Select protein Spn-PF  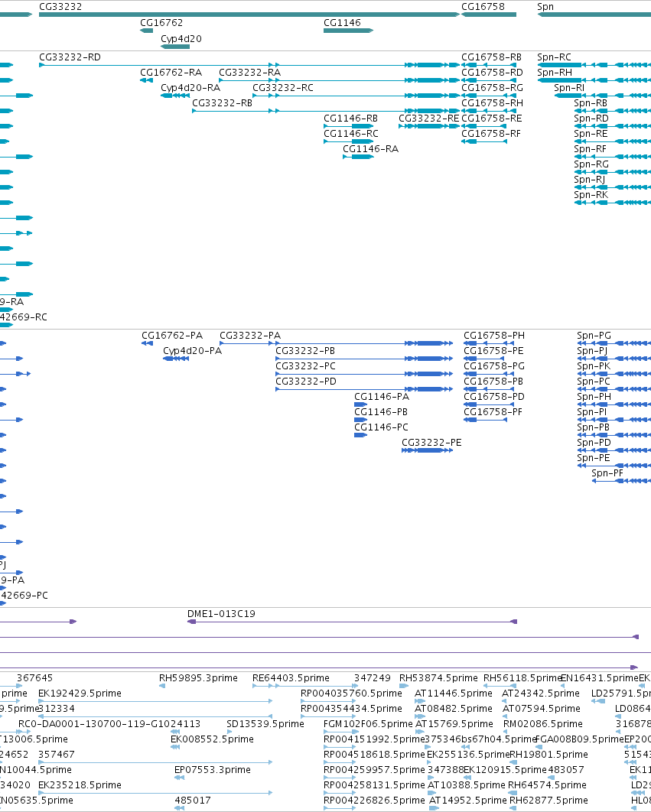tap(607, 473)
